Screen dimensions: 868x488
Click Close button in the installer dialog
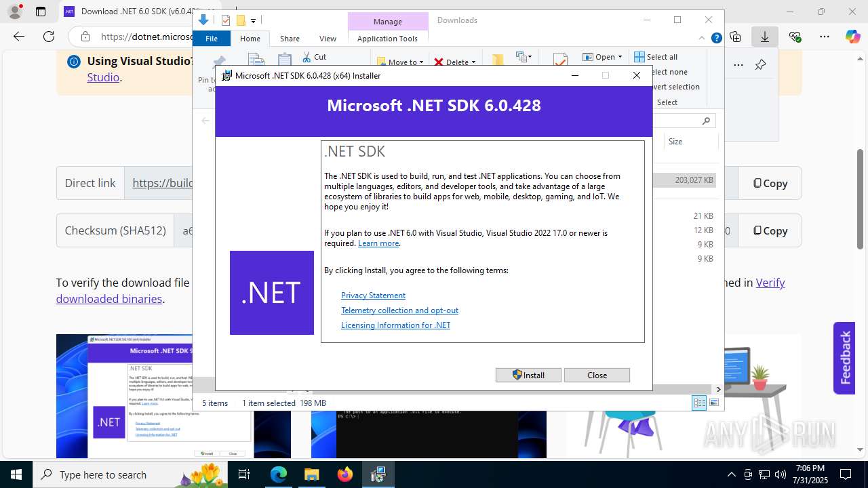597,375
